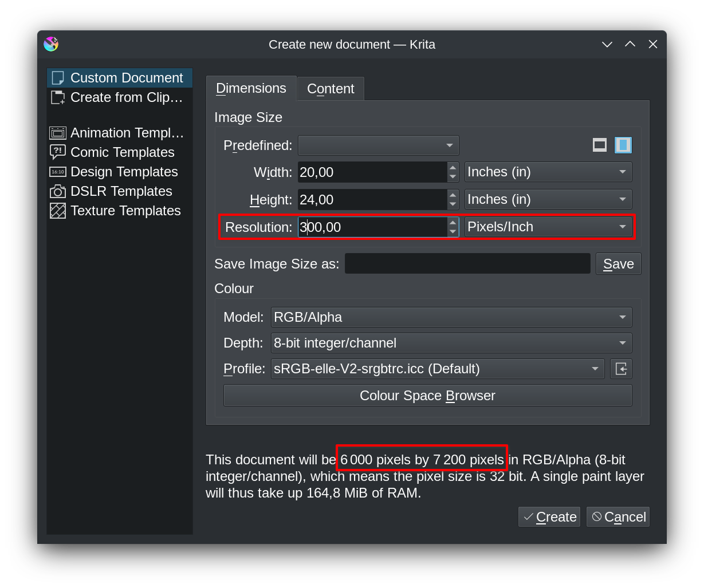
Task: Select the Dimensions tab
Action: (x=251, y=88)
